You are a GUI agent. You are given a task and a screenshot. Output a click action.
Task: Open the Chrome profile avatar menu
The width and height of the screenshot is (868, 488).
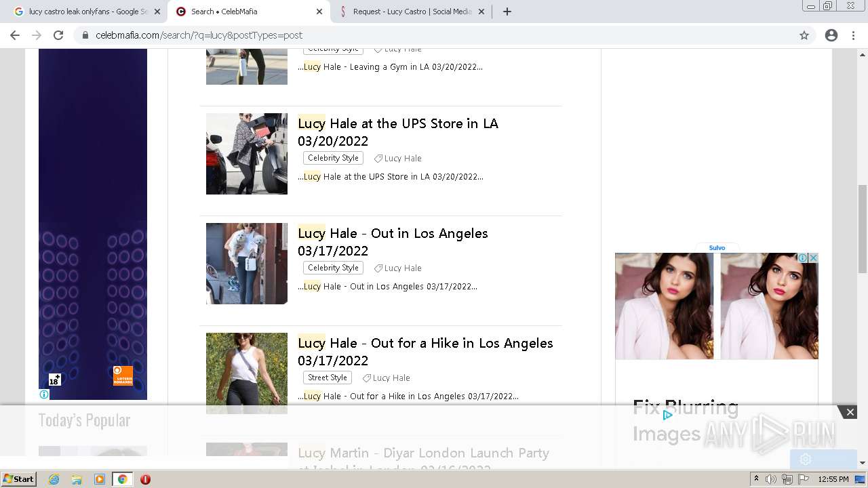tap(831, 35)
